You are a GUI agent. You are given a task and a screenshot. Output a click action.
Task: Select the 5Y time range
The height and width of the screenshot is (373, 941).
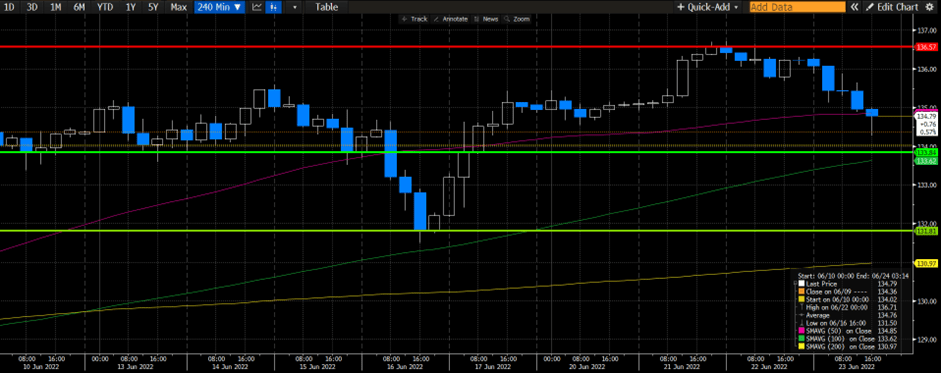click(x=153, y=7)
